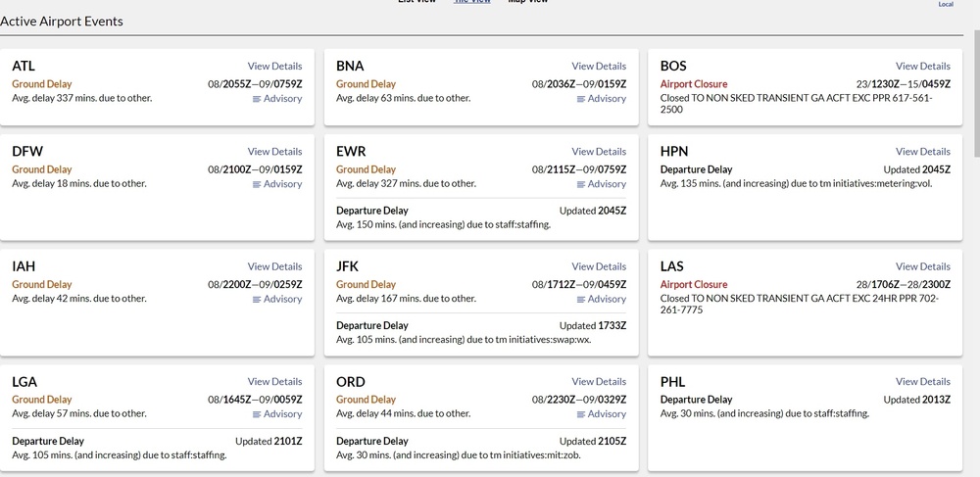Open the ATL Advisory icon link
980x477 pixels.
257,99
